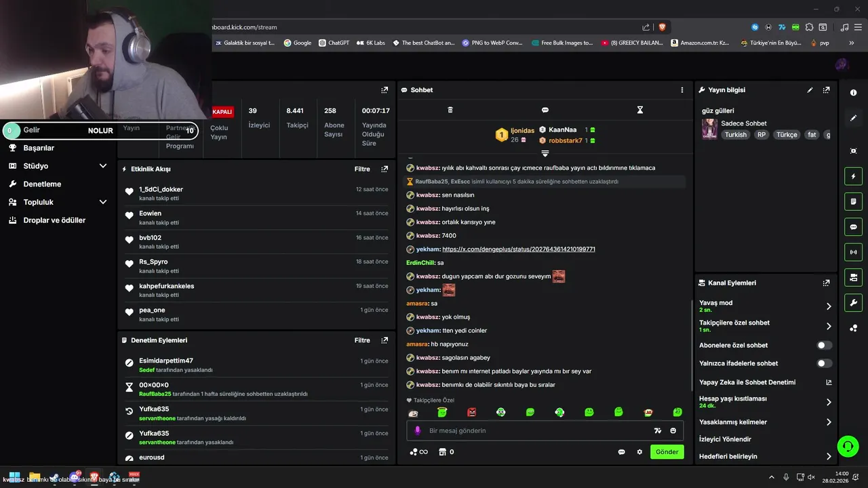Open the emoji picker in message box

coord(673,430)
